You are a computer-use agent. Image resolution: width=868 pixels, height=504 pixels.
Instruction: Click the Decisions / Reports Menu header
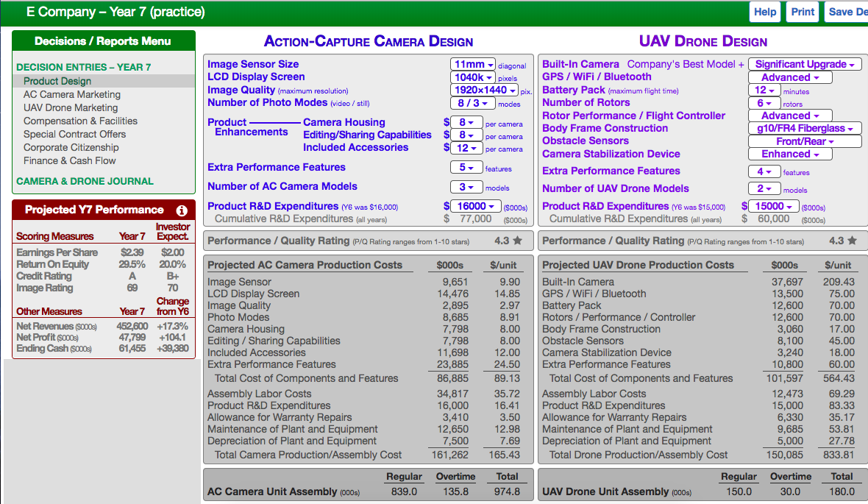103,41
